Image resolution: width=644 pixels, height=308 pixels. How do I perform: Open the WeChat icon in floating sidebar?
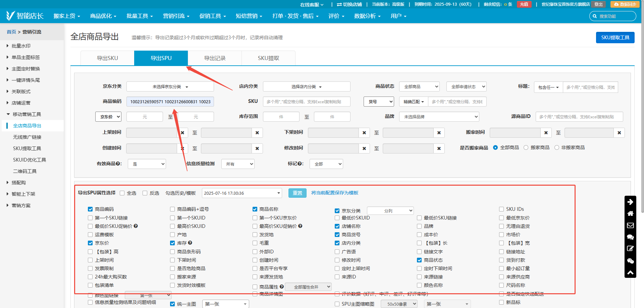point(630,261)
